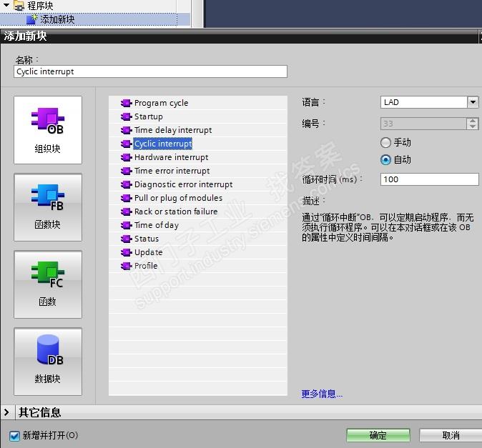Click the Profile OB icon
Viewport: 482px width, 448px height.
[x=126, y=266]
